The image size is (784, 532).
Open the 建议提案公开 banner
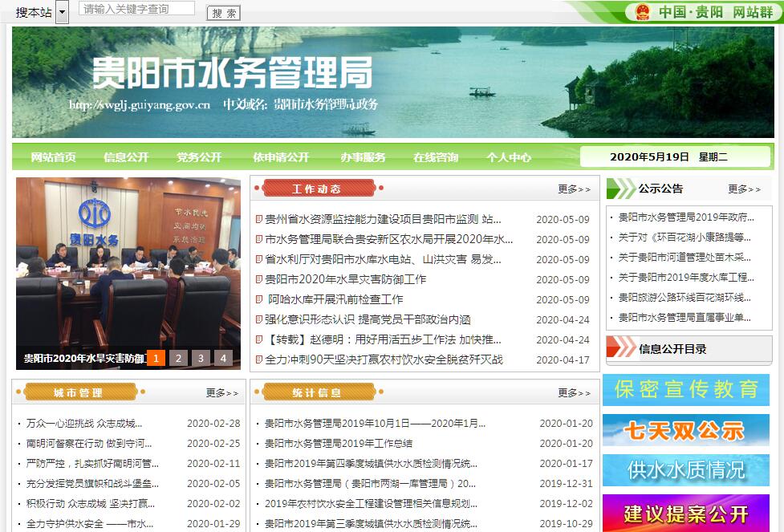point(686,513)
